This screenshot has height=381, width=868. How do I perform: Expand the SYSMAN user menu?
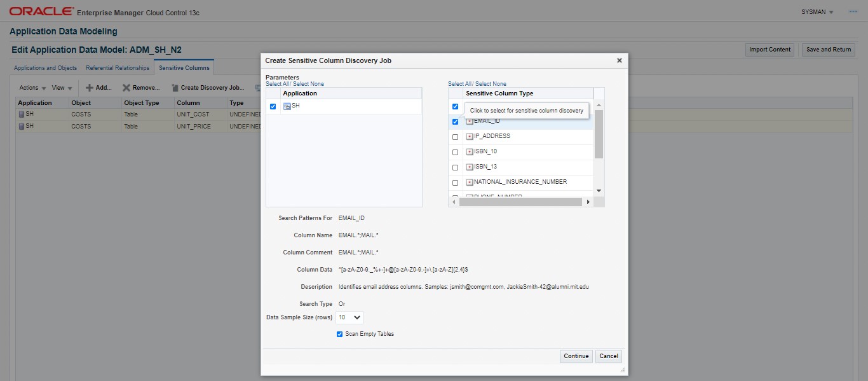click(817, 11)
